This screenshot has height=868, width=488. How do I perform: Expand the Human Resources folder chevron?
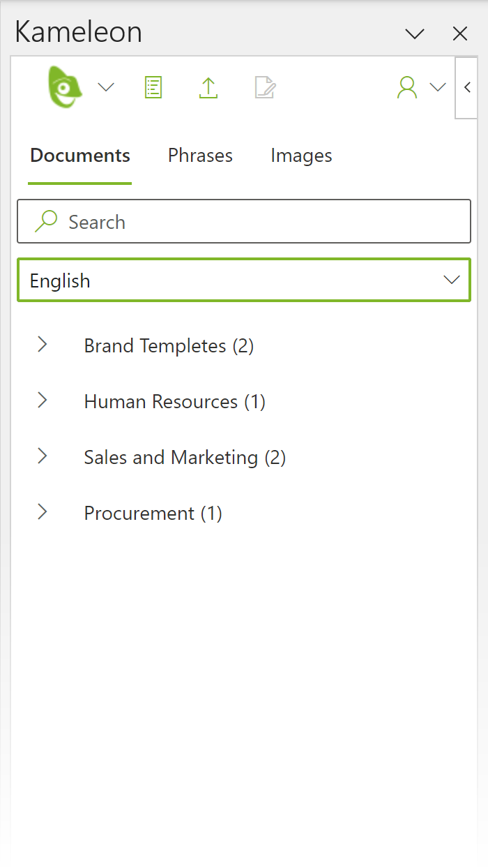click(43, 401)
